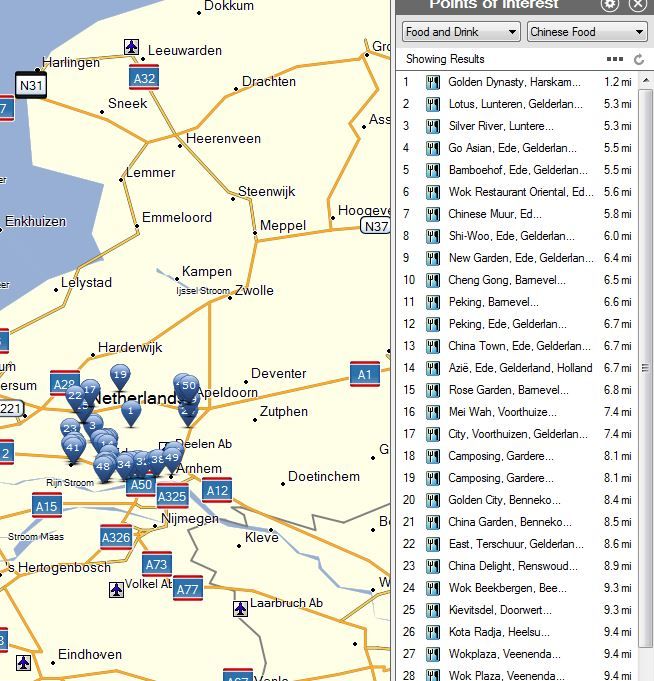The image size is (654, 681).
Task: Click restaurant icon beside Golden Dynasty
Action: pyautogui.click(x=433, y=82)
